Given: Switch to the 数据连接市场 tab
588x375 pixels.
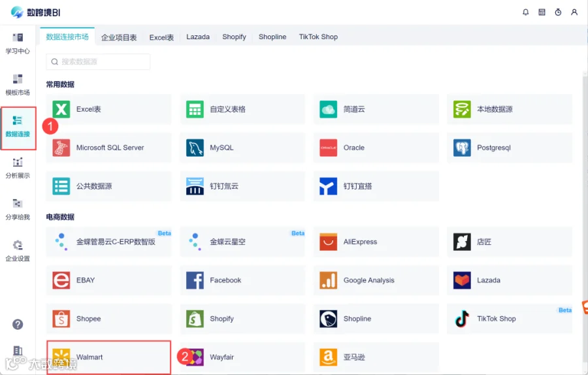Looking at the screenshot, I should 67,37.
